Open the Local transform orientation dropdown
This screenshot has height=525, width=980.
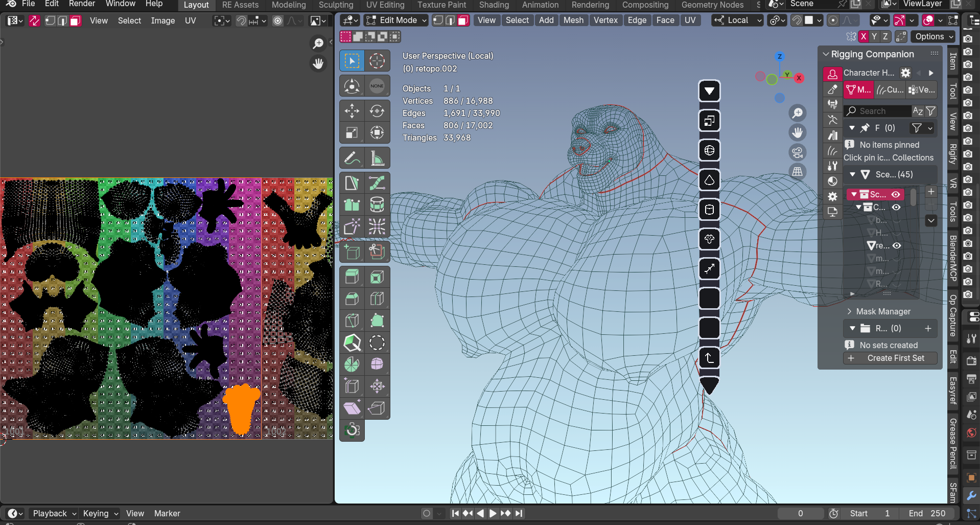738,20
